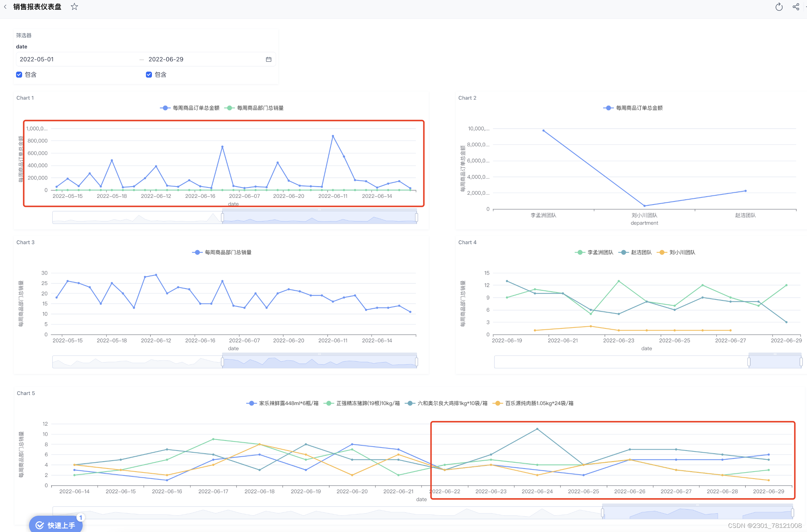Click Chart 3 zoom slider left handle

(x=223, y=362)
